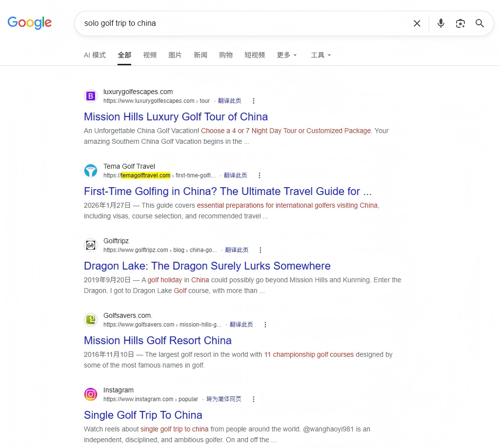Open the three-dot menu for the Instagram result
This screenshot has width=500, height=448.
tap(254, 399)
